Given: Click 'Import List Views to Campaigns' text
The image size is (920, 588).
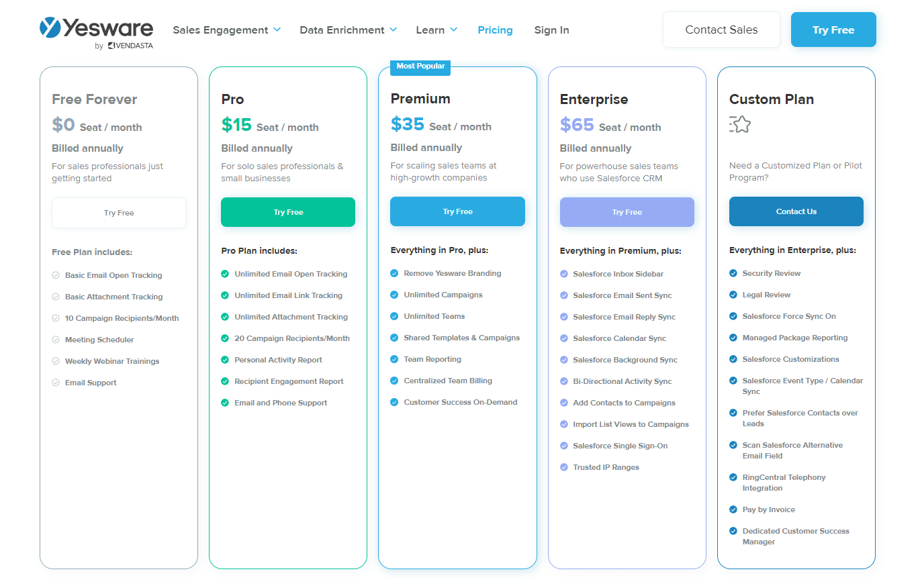Looking at the screenshot, I should 631,424.
